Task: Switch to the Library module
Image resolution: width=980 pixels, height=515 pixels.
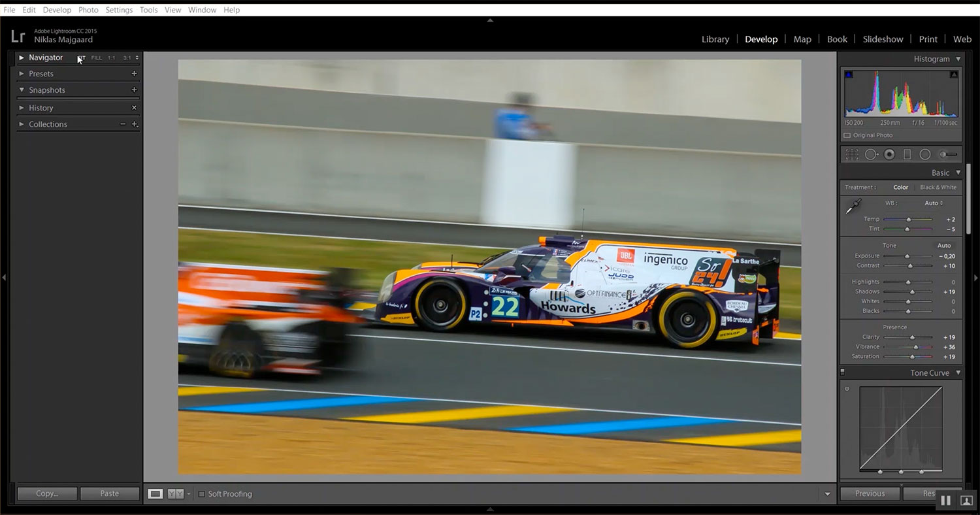Action: pos(715,39)
